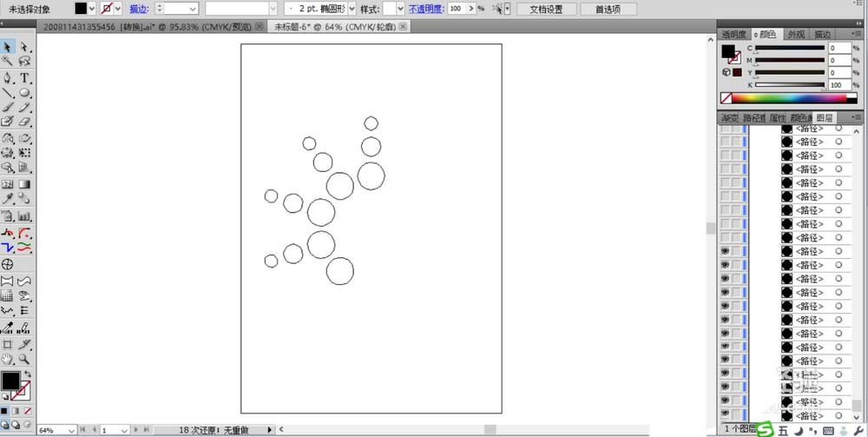Image resolution: width=868 pixels, height=437 pixels.
Task: Click the 文档设置 button
Action: 546,10
